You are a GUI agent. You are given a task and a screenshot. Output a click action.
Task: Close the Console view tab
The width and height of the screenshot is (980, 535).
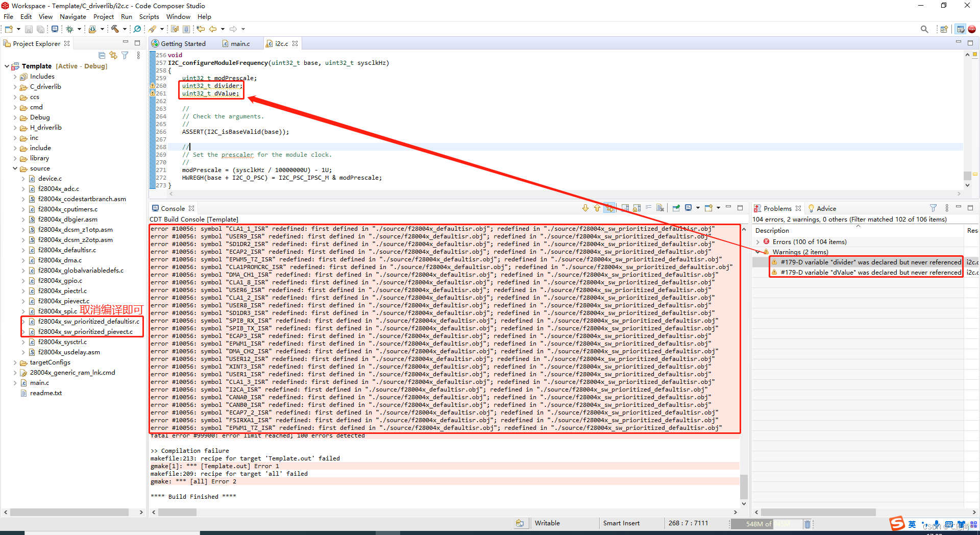(x=191, y=208)
